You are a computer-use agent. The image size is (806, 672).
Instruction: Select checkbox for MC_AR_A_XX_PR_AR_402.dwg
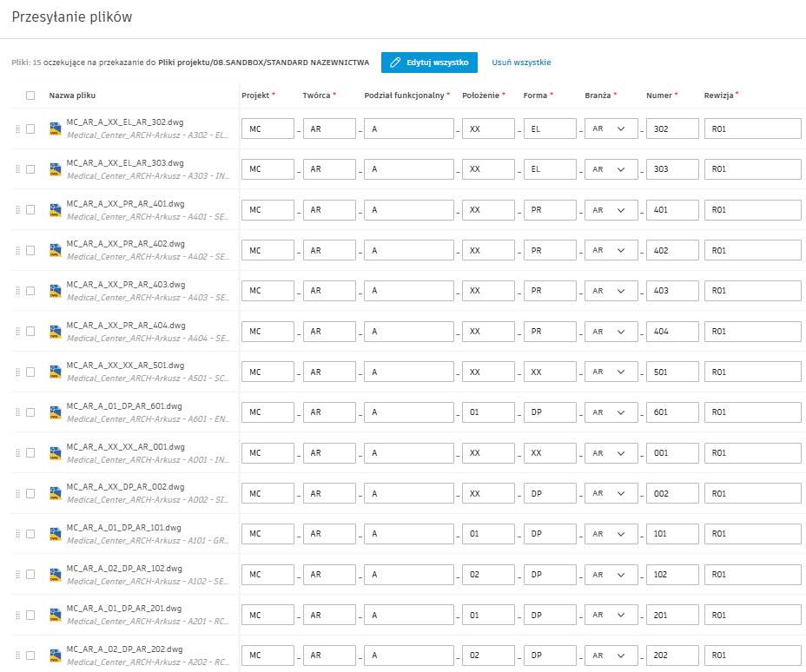coord(30,250)
